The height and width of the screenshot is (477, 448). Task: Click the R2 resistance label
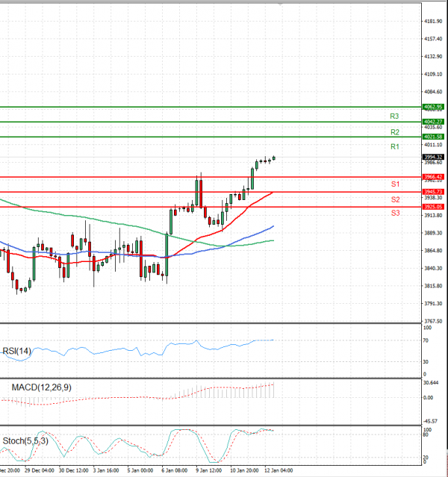coord(395,132)
